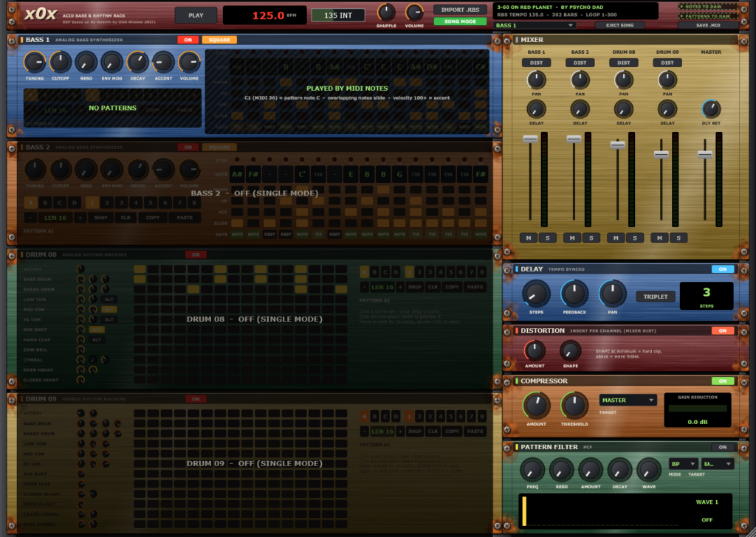This screenshot has width=756, height=537.
Task: Click the BASS 1 CUTOFF knob
Action: (61, 62)
